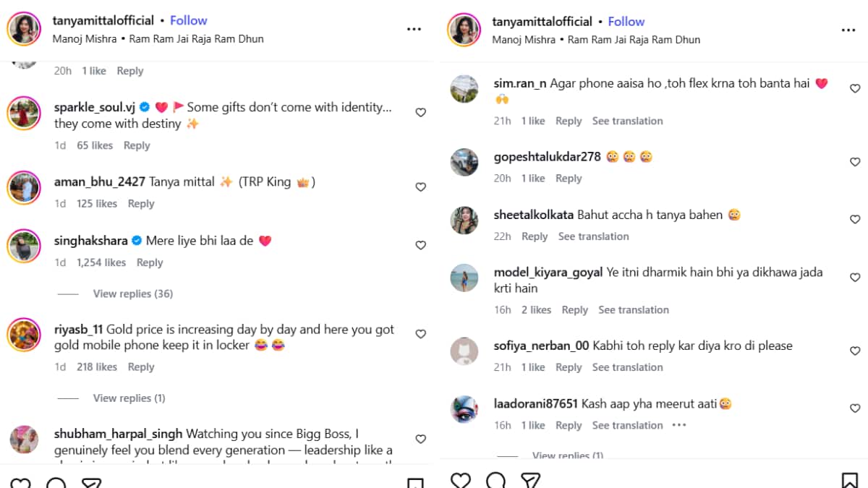See translation of sheetalkolkata's comment
The image size is (868, 488).
coord(593,236)
